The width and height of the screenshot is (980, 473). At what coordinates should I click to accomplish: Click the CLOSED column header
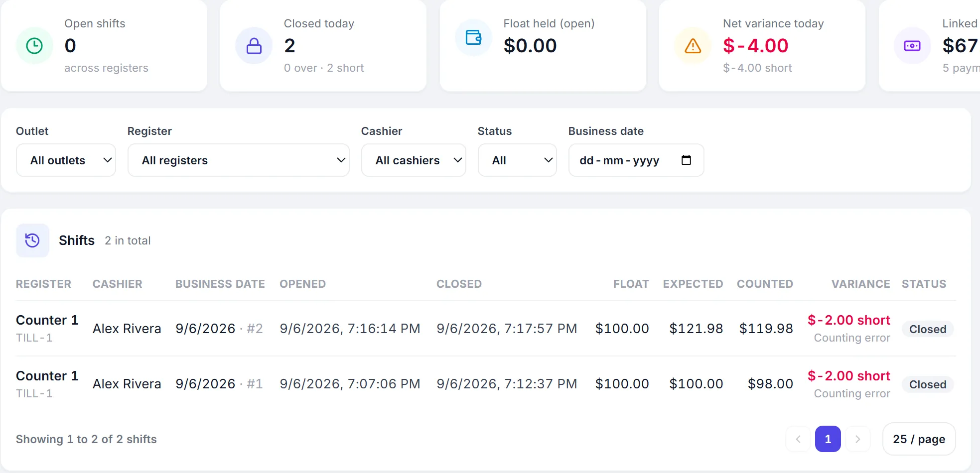click(459, 284)
